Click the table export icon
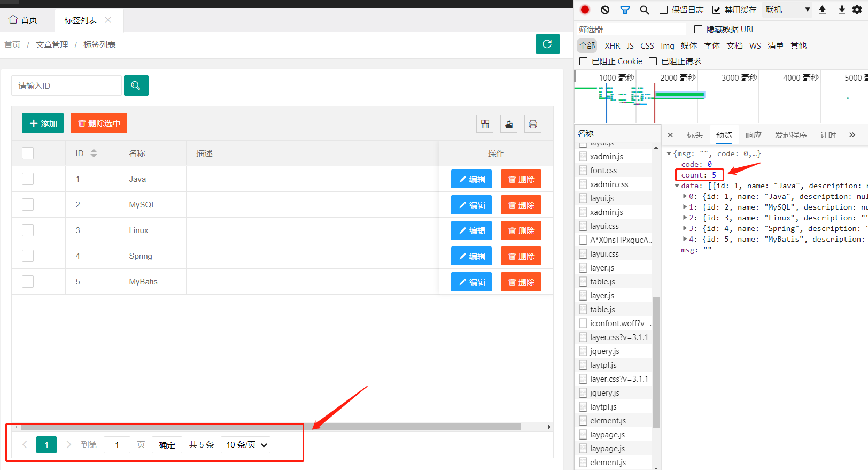The image size is (868, 470). 509,124
